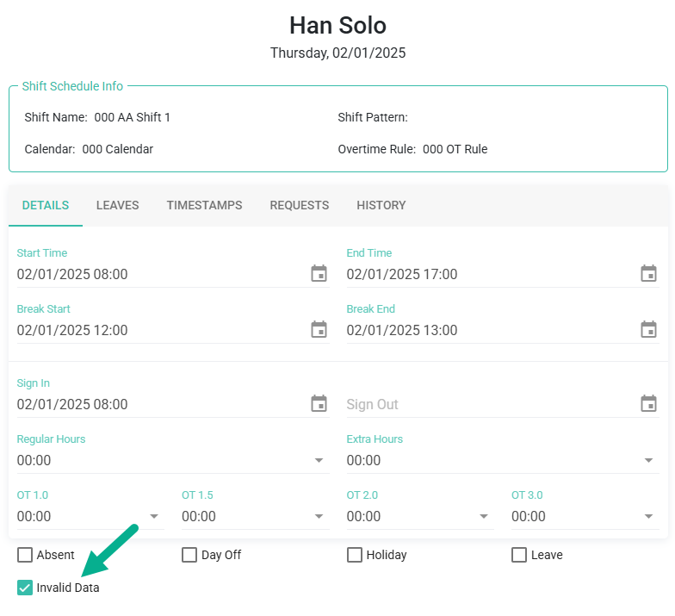Go to the Requests tab
The height and width of the screenshot is (616, 675).
300,205
